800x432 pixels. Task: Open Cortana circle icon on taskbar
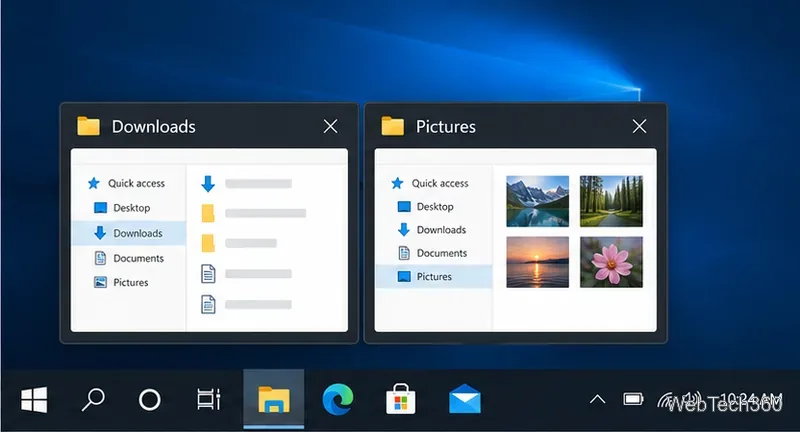[x=149, y=400]
